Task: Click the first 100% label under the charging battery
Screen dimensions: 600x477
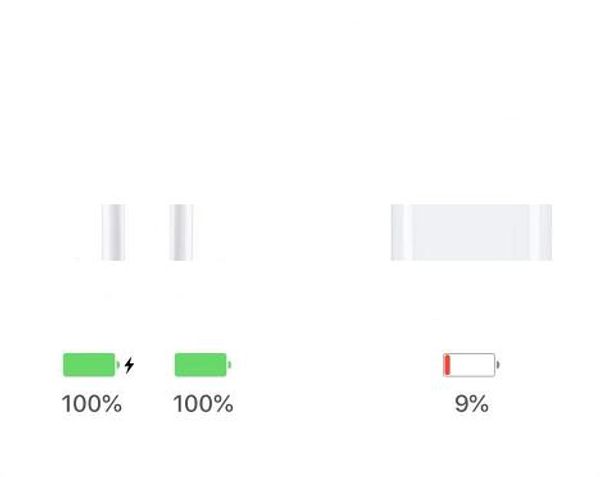Action: click(92, 405)
